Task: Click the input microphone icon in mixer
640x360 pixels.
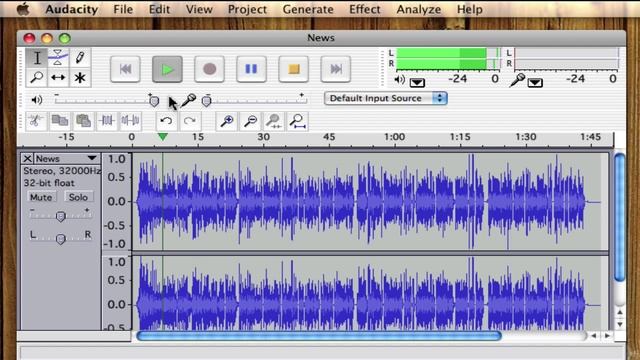Action: (x=188, y=100)
